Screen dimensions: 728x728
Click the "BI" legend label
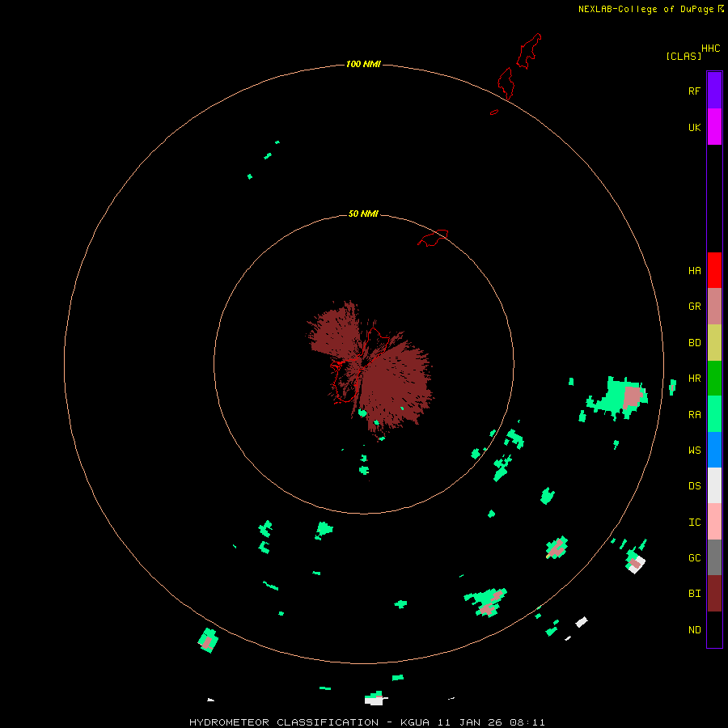click(694, 594)
